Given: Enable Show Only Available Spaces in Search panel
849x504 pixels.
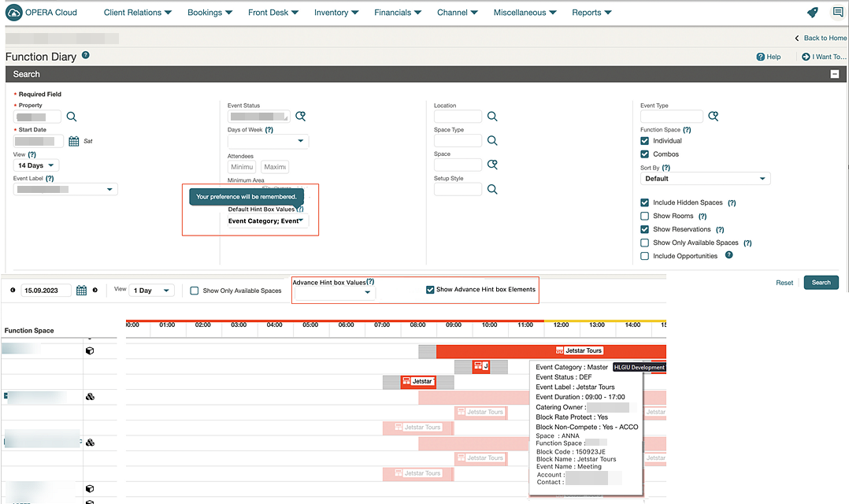Looking at the screenshot, I should click(644, 243).
